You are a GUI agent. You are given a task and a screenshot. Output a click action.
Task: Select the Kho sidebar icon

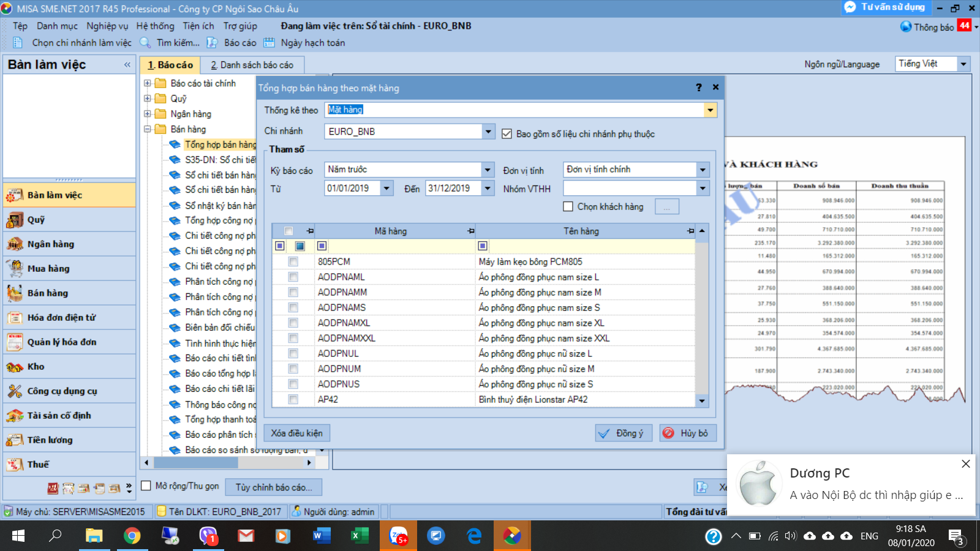(15, 367)
